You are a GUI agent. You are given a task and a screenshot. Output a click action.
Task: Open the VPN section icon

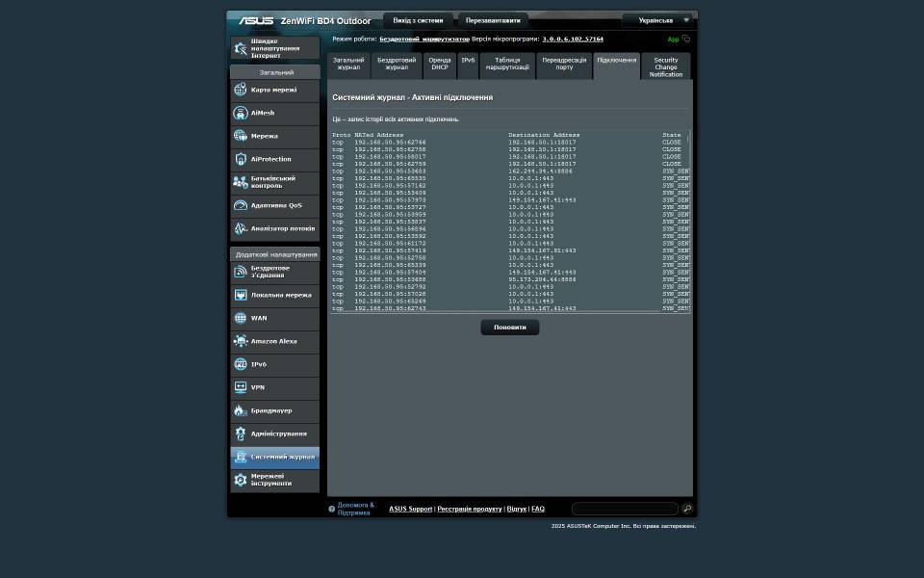coord(241,387)
